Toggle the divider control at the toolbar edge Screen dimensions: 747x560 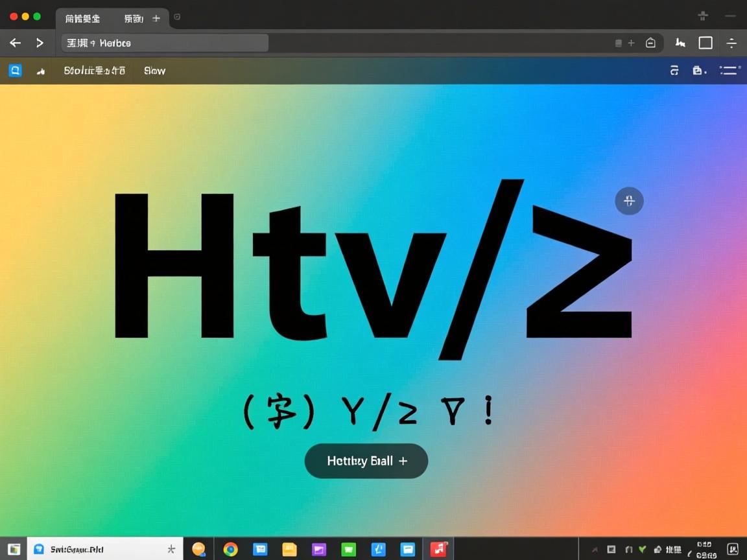pos(731,43)
